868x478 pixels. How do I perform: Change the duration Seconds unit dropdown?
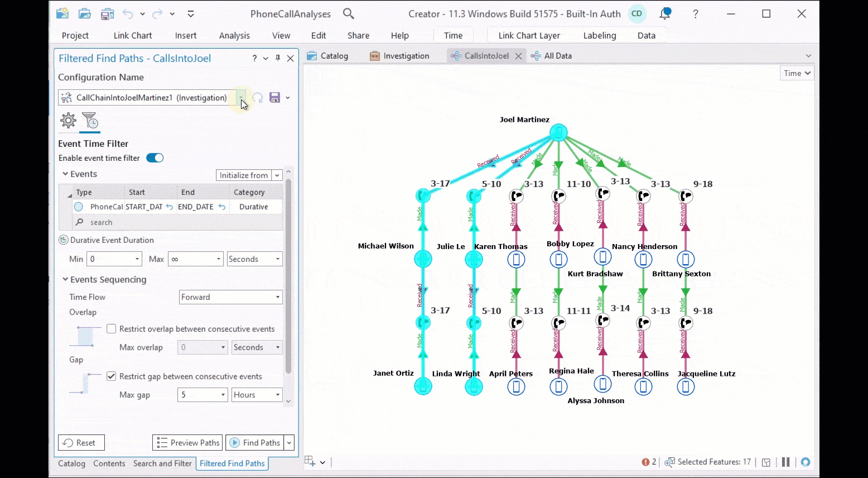[255, 259]
